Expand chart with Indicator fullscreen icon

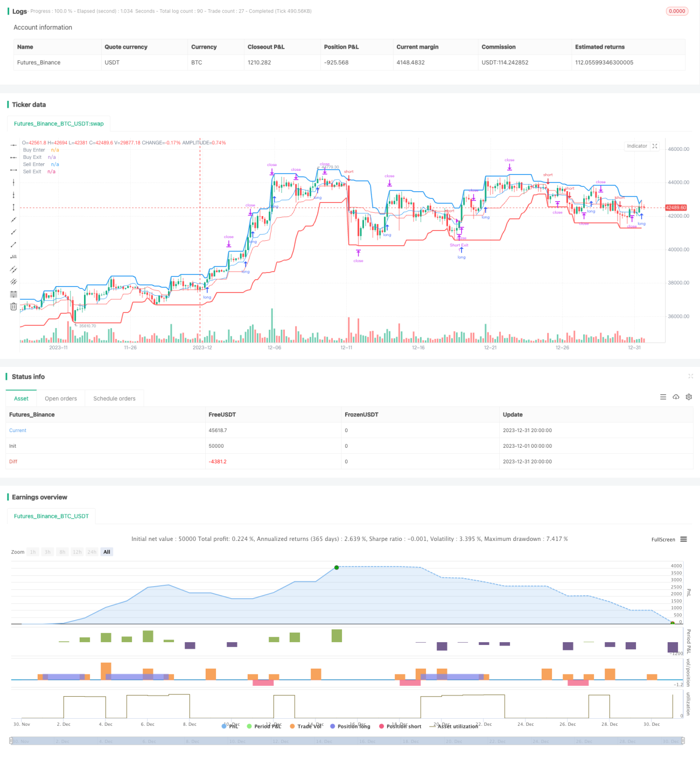tap(655, 146)
